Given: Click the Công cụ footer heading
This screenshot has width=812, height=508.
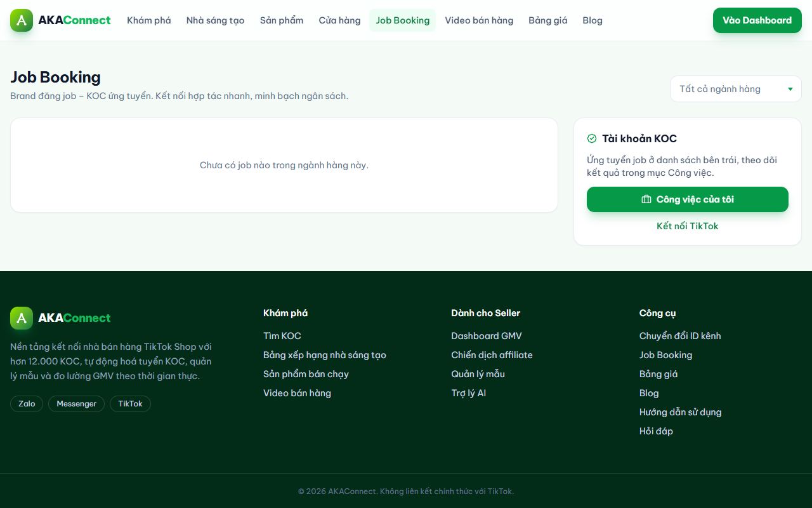Looking at the screenshot, I should [658, 313].
